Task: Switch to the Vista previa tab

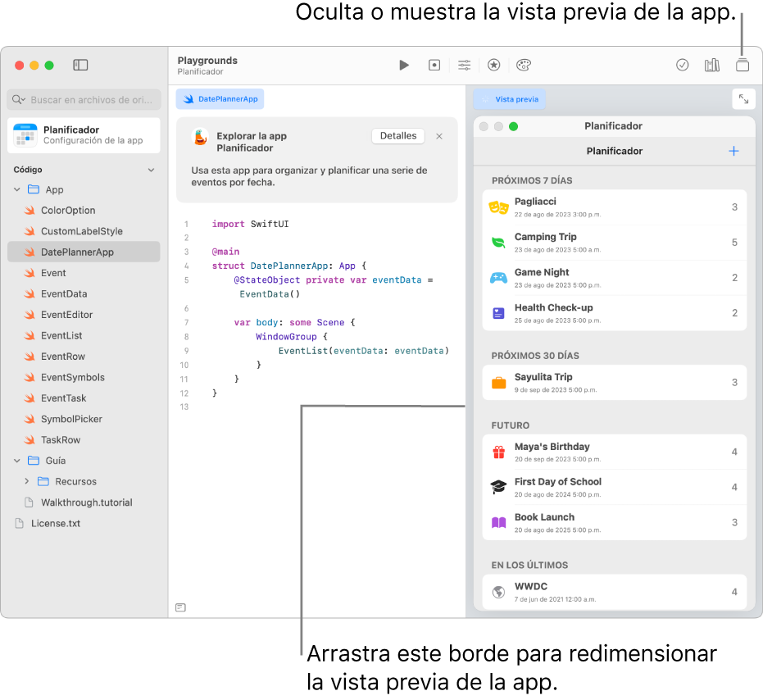Action: 510,99
